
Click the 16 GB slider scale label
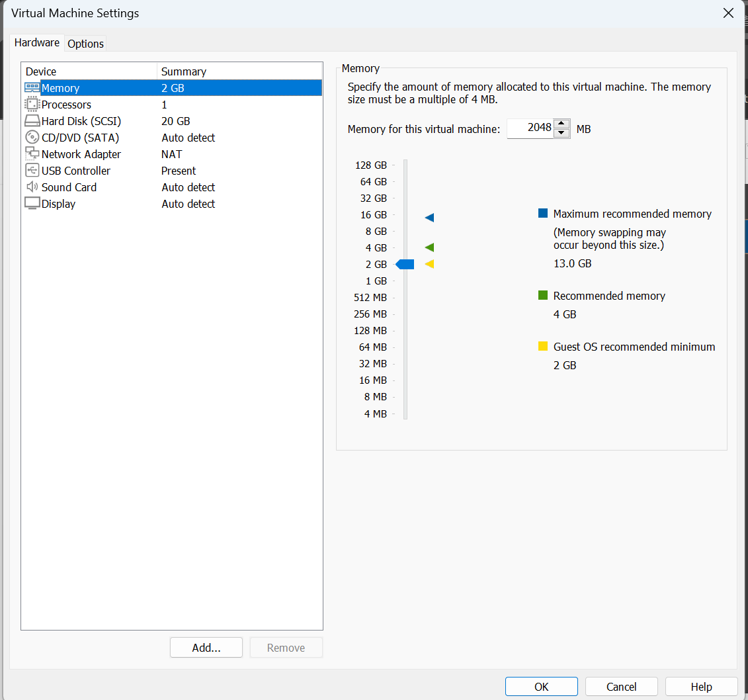click(x=373, y=215)
